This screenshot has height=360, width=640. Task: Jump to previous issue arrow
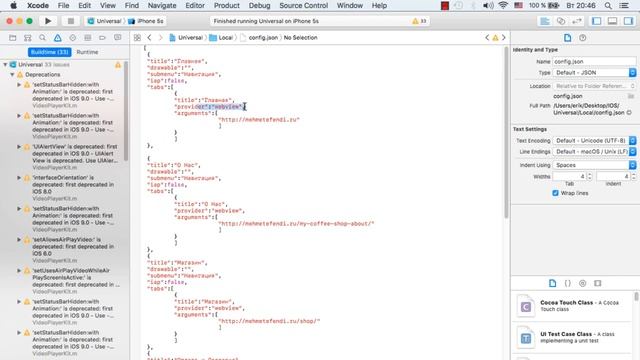pos(487,38)
